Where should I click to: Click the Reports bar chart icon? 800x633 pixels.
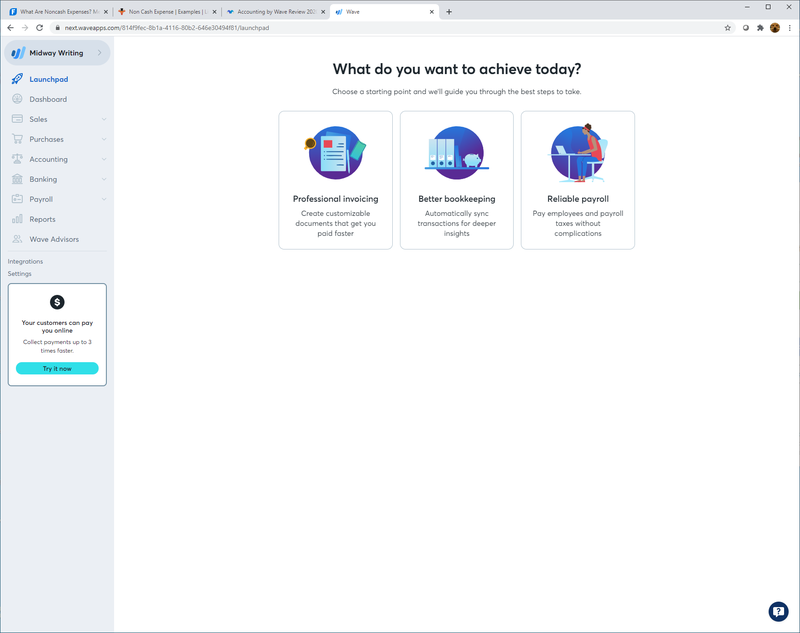coord(17,219)
